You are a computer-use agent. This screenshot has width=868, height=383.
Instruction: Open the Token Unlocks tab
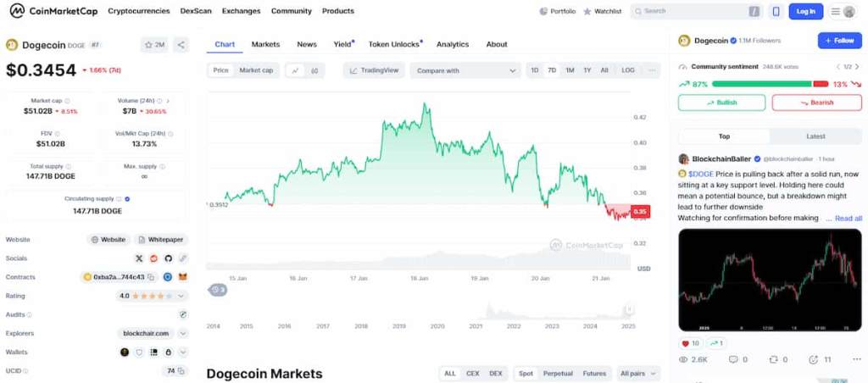393,44
